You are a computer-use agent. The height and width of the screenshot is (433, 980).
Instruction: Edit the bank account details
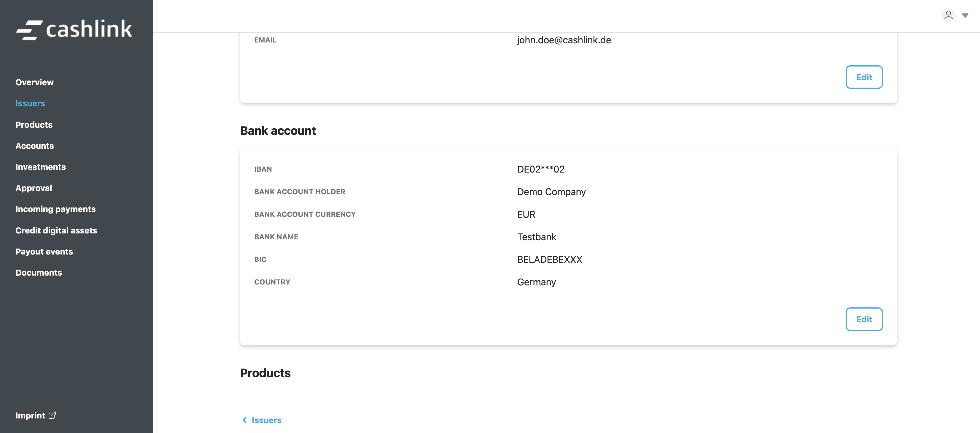pyautogui.click(x=864, y=319)
